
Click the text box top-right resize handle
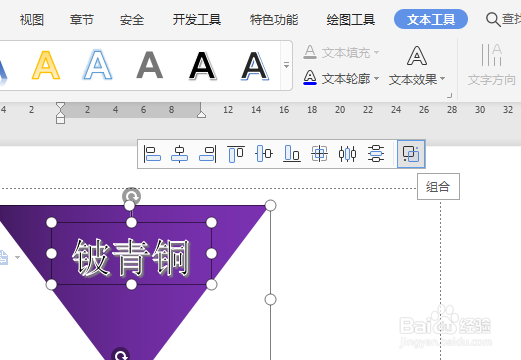click(211, 222)
